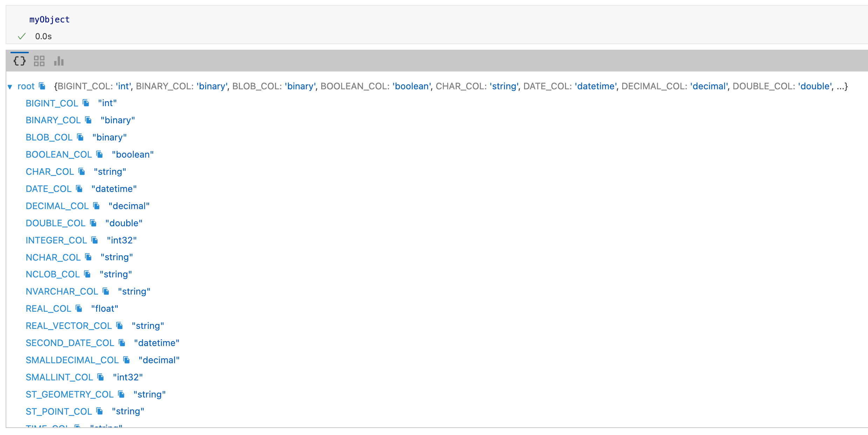Collapse the root tree node arrow

[x=10, y=87]
